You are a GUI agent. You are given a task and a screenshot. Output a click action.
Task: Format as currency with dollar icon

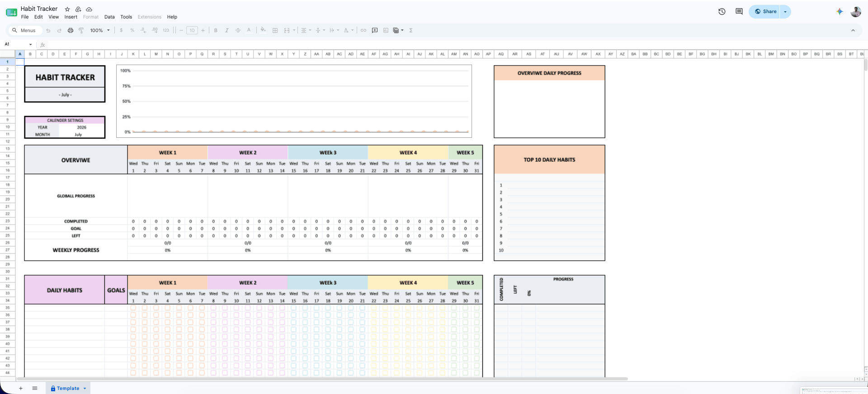(x=121, y=30)
